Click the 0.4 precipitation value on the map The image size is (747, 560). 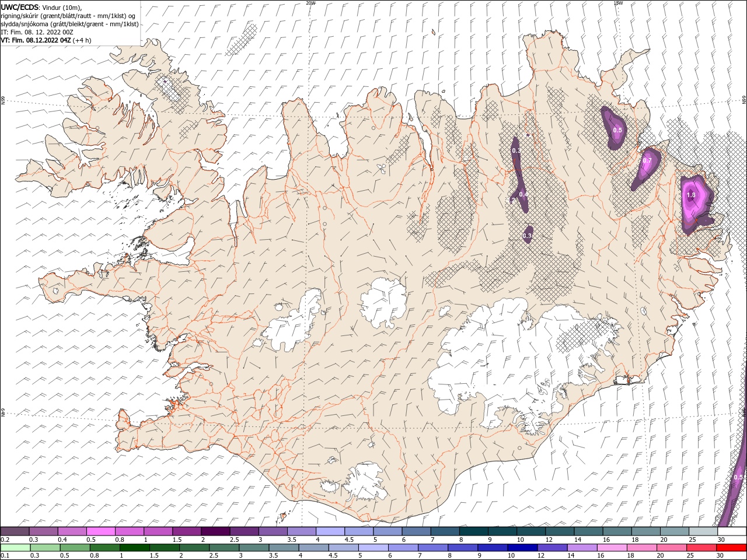click(523, 194)
